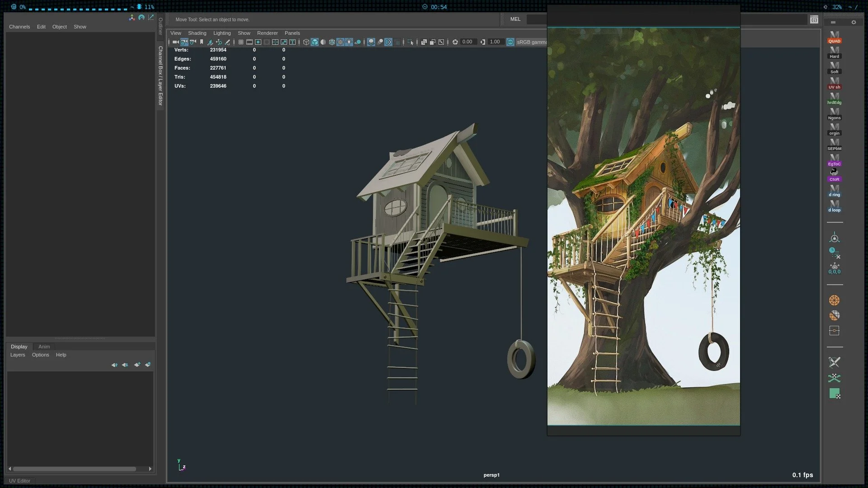
Task: Open the Renderer panel menu
Action: pyautogui.click(x=267, y=33)
